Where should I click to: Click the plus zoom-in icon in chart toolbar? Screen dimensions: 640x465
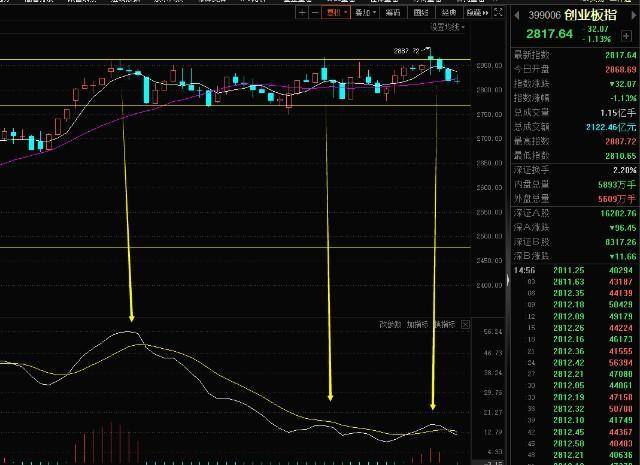[x=302, y=13]
